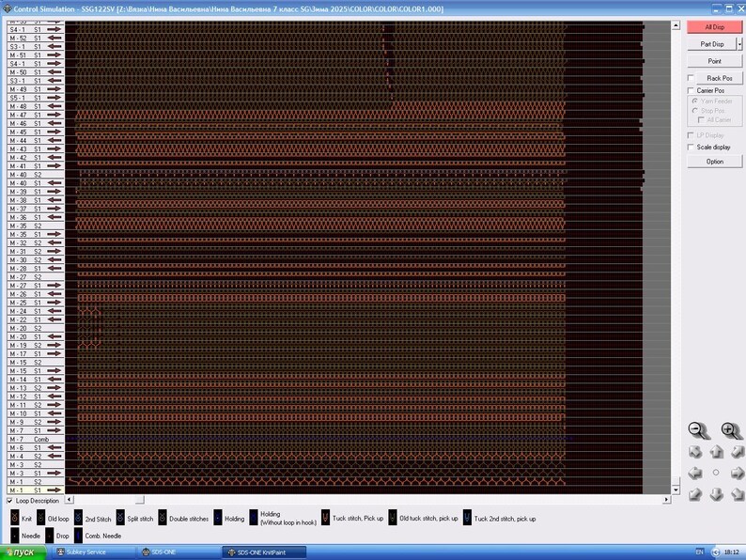Click the vertical scrollbar up arrow

(x=676, y=25)
